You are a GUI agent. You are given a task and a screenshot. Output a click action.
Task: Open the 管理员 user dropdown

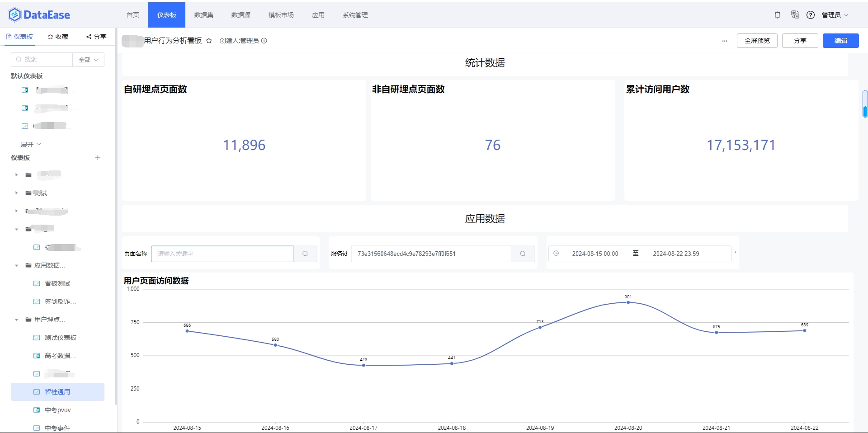[835, 15]
